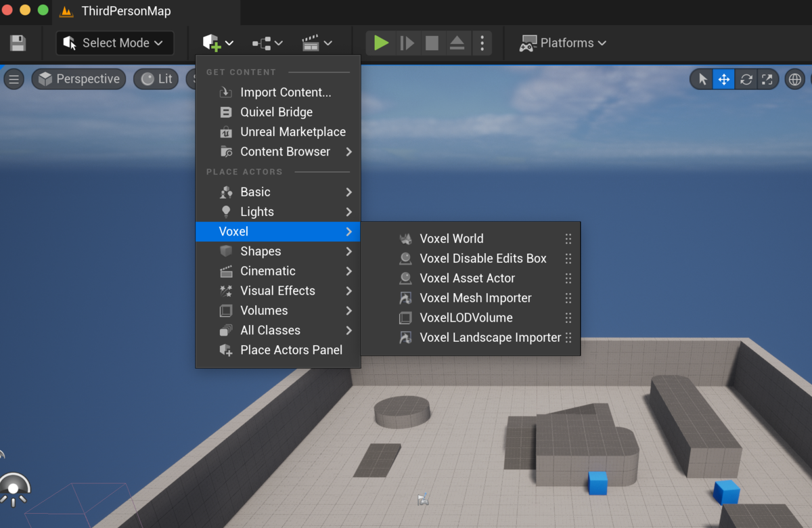Expand the Cinematic submenu
This screenshot has width=812, height=528.
[278, 271]
